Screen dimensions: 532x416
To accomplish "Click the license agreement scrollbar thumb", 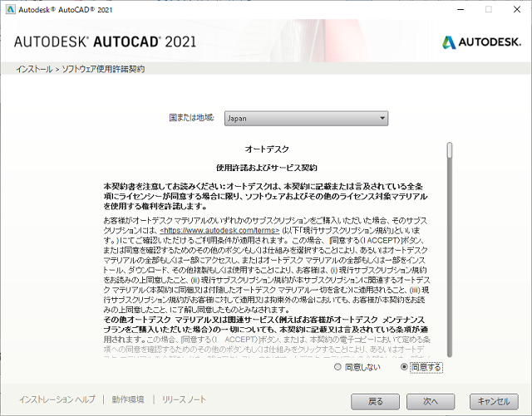I will click(x=450, y=150).
